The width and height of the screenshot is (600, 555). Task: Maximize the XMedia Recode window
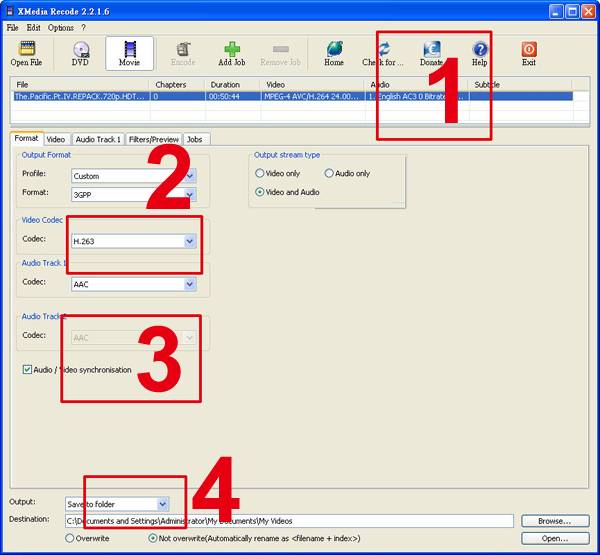click(572, 11)
